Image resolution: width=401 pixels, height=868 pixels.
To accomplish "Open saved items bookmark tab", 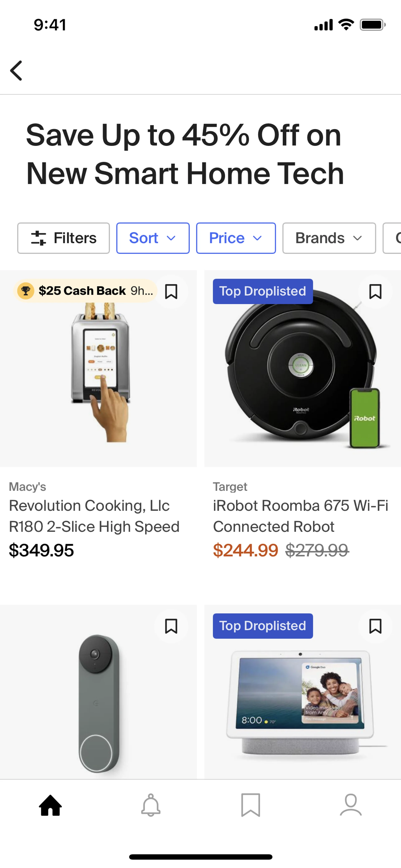I will tap(250, 805).
